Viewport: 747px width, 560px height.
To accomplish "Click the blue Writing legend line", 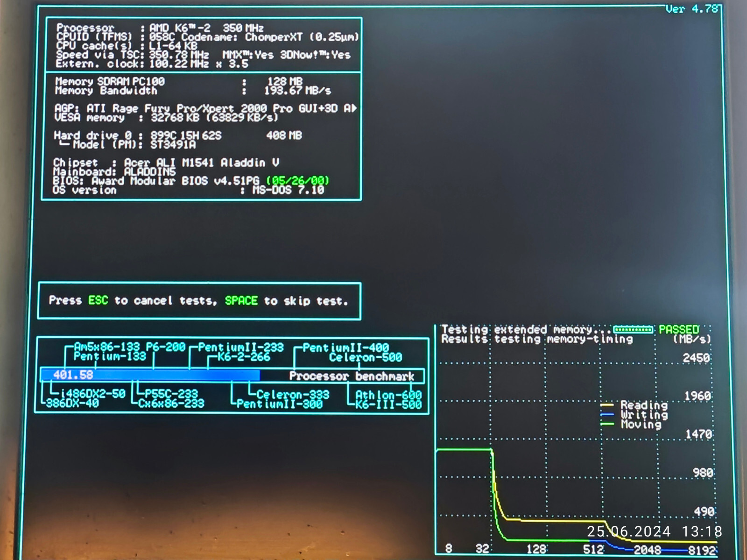I will coord(607,415).
